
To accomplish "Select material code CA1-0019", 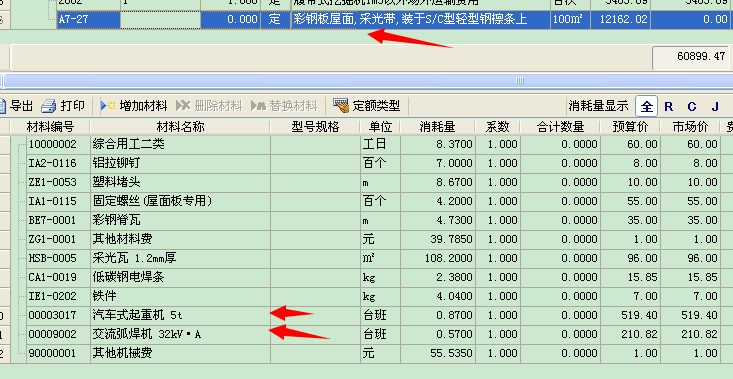I will (52, 277).
